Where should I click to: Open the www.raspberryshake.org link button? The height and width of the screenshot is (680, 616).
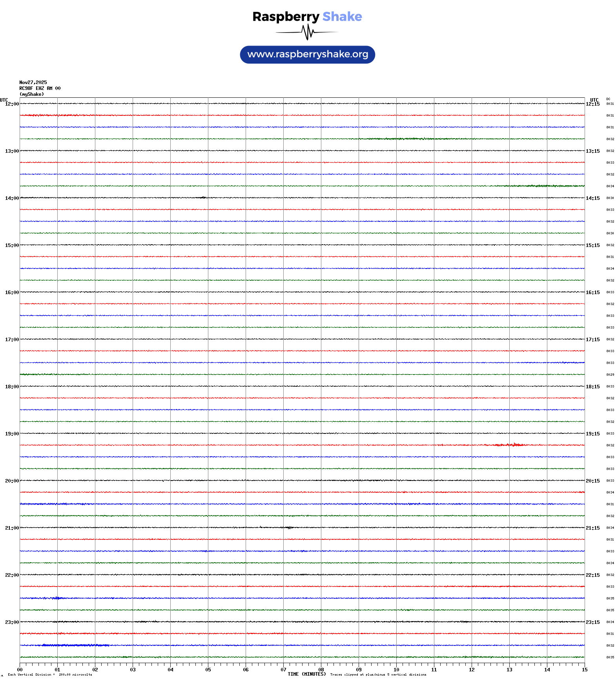click(x=307, y=55)
